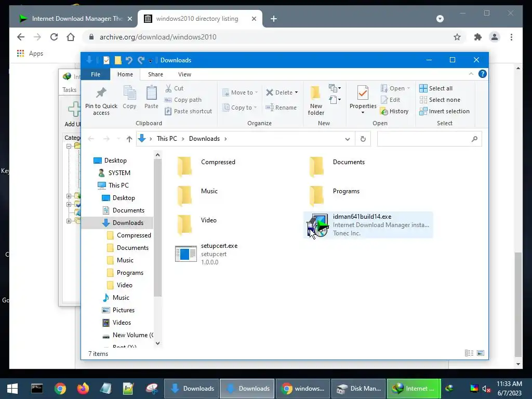The height and width of the screenshot is (399, 532).
Task: Create a New folder from ribbon
Action: pos(316,100)
